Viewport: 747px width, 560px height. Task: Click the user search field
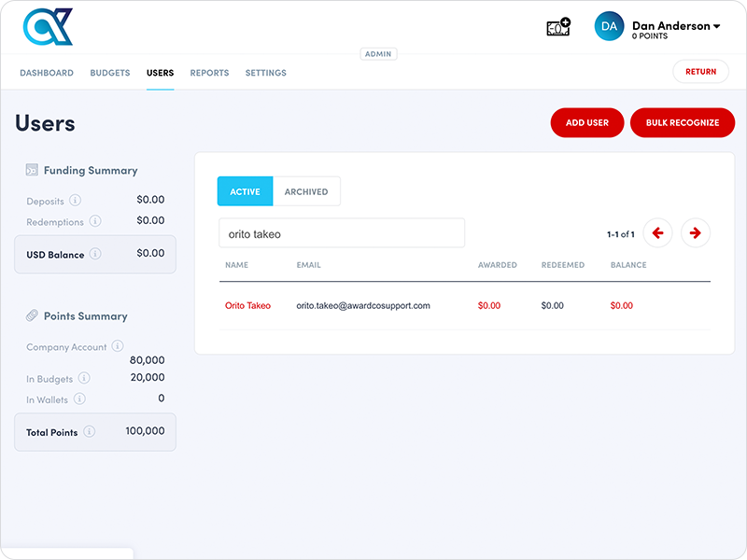tap(342, 233)
